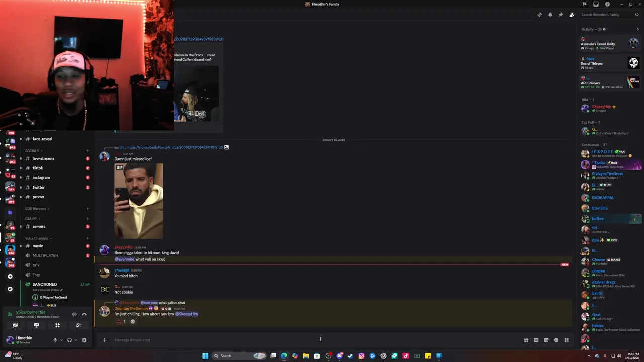Start an activity from voice panel
The height and width of the screenshot is (362, 644).
point(57,325)
